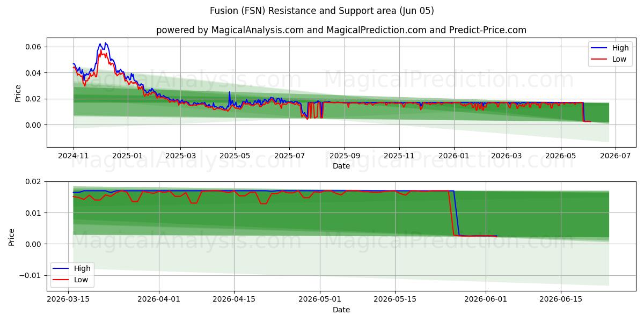Click the blue High line peak near 2024-12
This screenshot has width=644, height=322.
[105, 43]
